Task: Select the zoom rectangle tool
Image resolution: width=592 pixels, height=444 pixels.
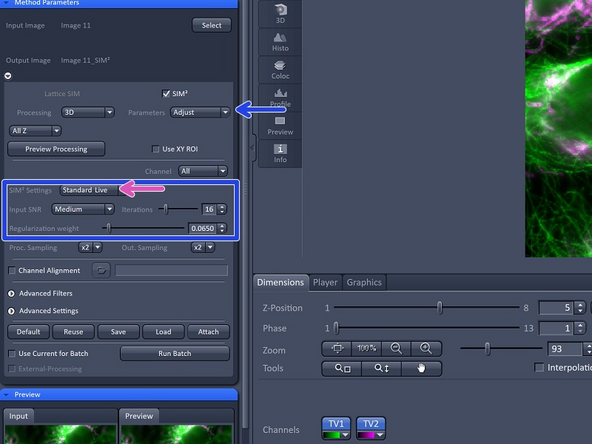Action: pyautogui.click(x=342, y=368)
